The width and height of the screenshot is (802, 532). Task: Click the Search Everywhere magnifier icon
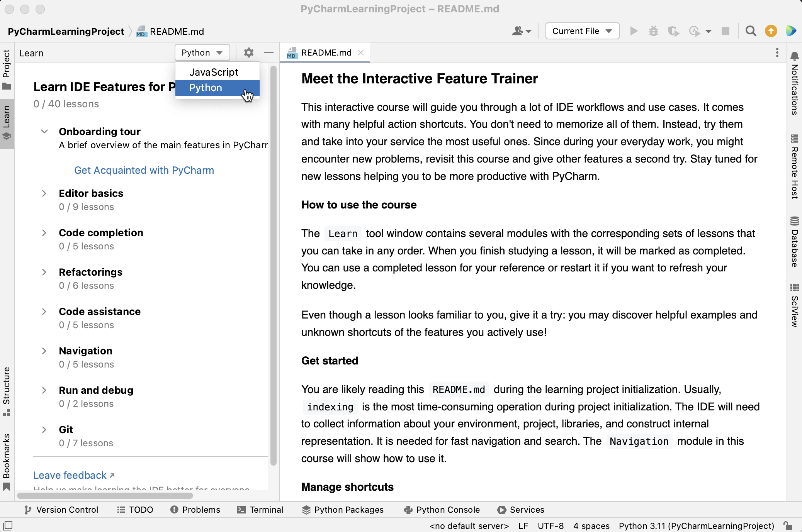coord(751,31)
